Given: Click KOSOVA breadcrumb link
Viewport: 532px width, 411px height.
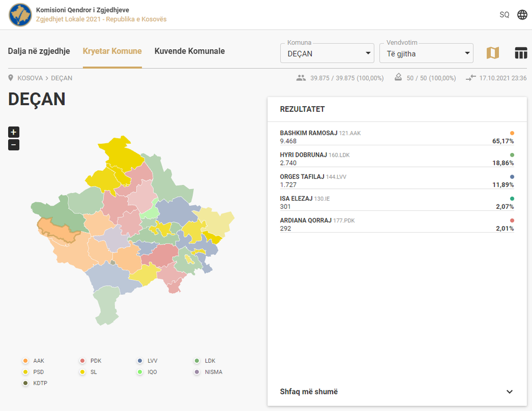Looking at the screenshot, I should tap(30, 78).
